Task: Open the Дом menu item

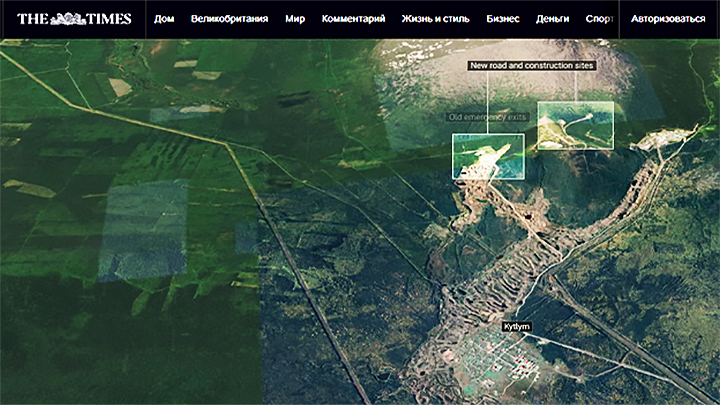Action: (x=164, y=19)
